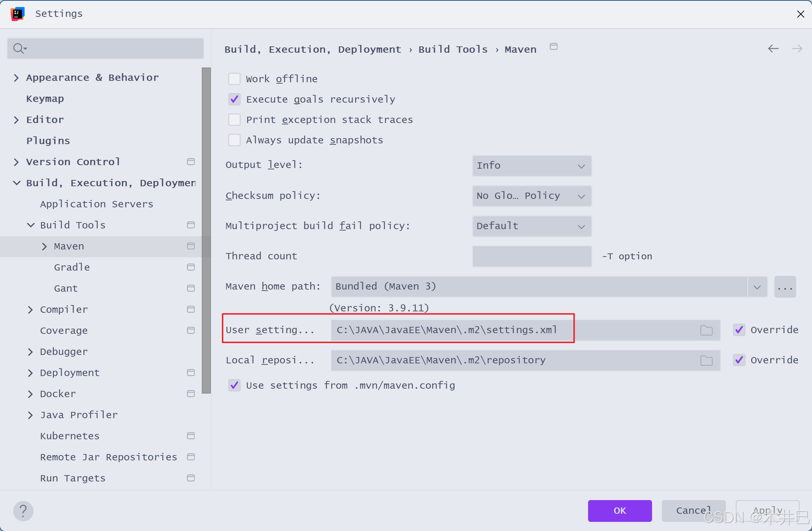Click project-level icon next to Version Control
The image size is (812, 531).
pyautogui.click(x=191, y=162)
